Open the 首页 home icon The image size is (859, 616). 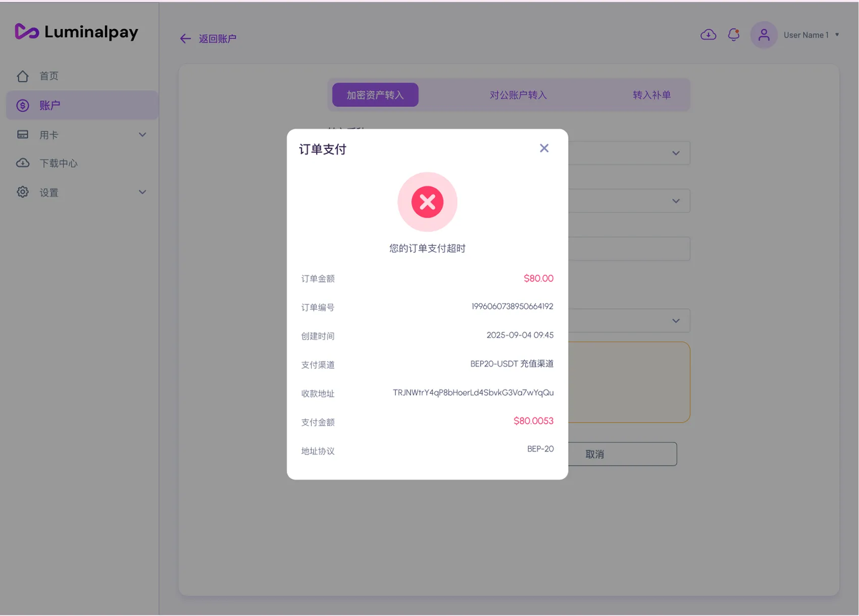click(x=23, y=76)
